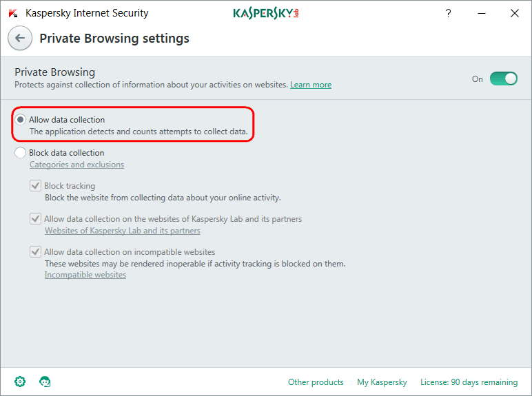Select Allow data collection radio button
532x396 pixels.
pos(21,120)
